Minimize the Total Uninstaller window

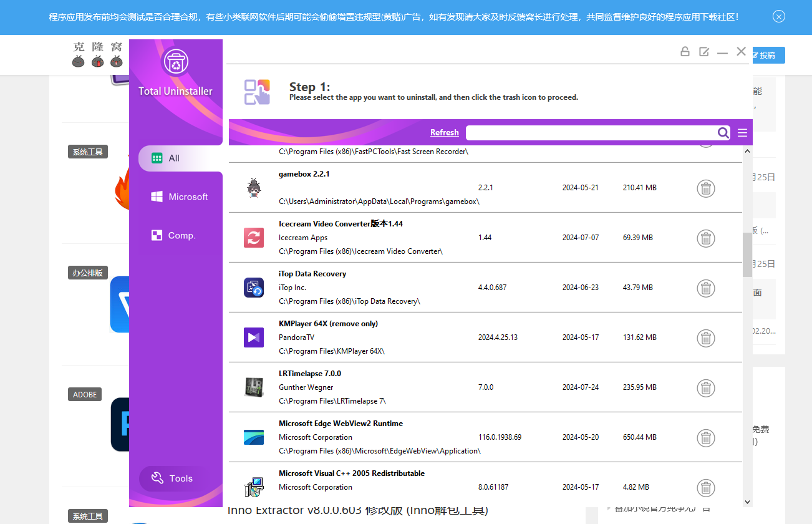coord(722,52)
